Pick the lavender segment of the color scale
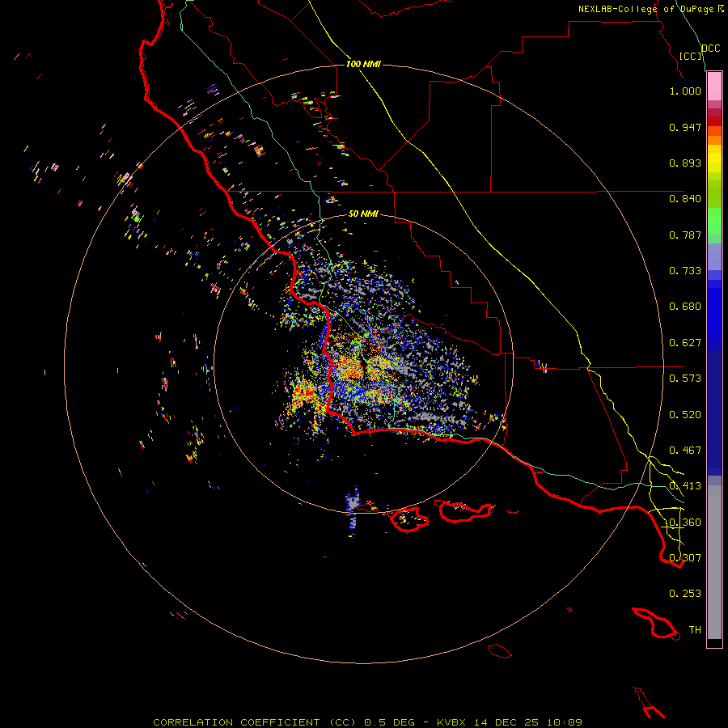728x728 pixels. (714, 256)
